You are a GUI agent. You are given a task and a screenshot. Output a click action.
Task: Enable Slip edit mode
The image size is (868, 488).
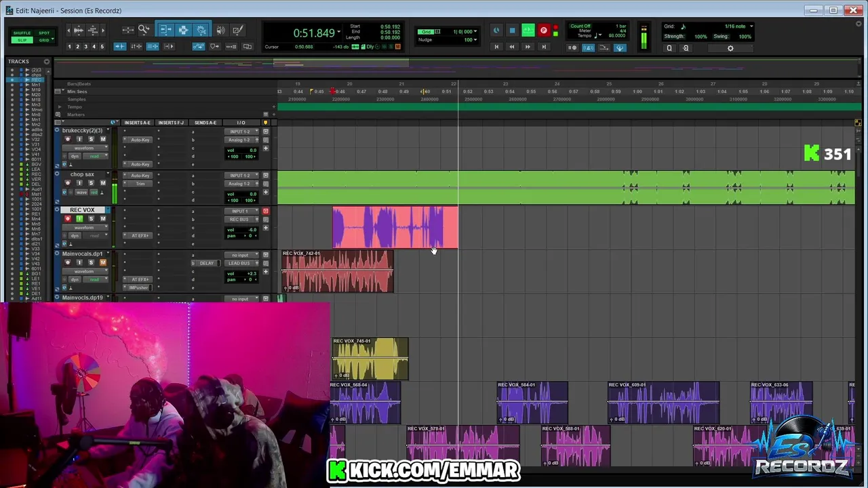[x=22, y=40]
